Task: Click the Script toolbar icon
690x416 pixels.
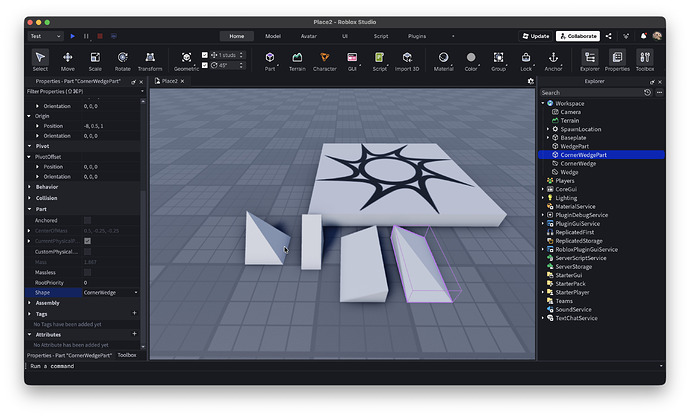Action: pos(379,60)
